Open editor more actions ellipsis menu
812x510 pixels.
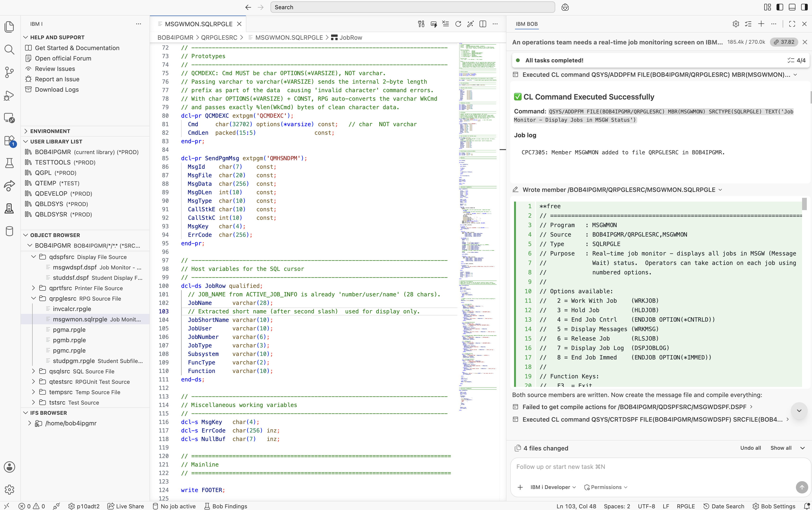[x=495, y=24]
